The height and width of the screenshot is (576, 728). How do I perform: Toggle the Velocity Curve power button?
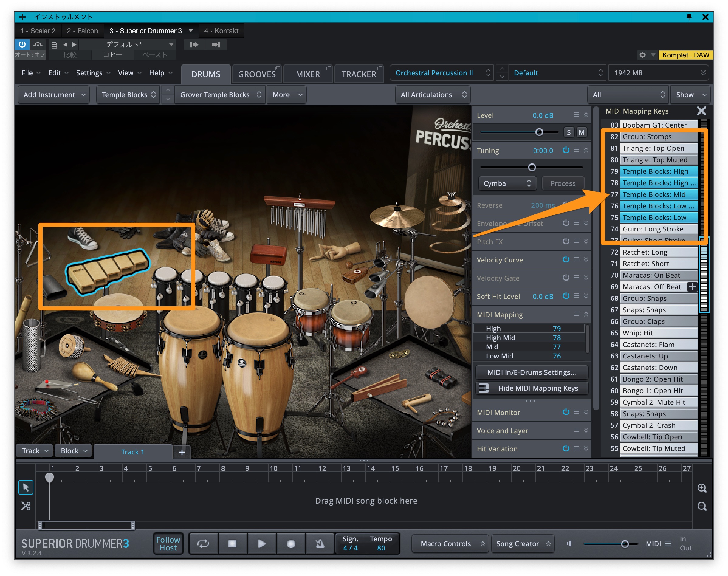point(566,260)
